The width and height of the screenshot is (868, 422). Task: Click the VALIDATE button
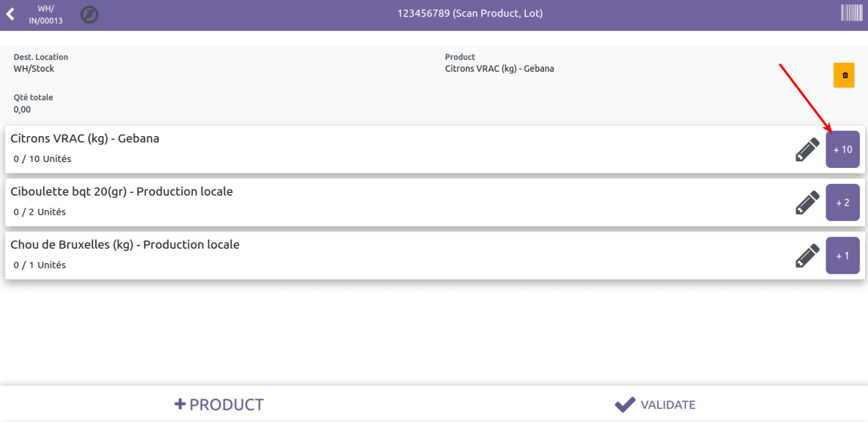pyautogui.click(x=654, y=405)
